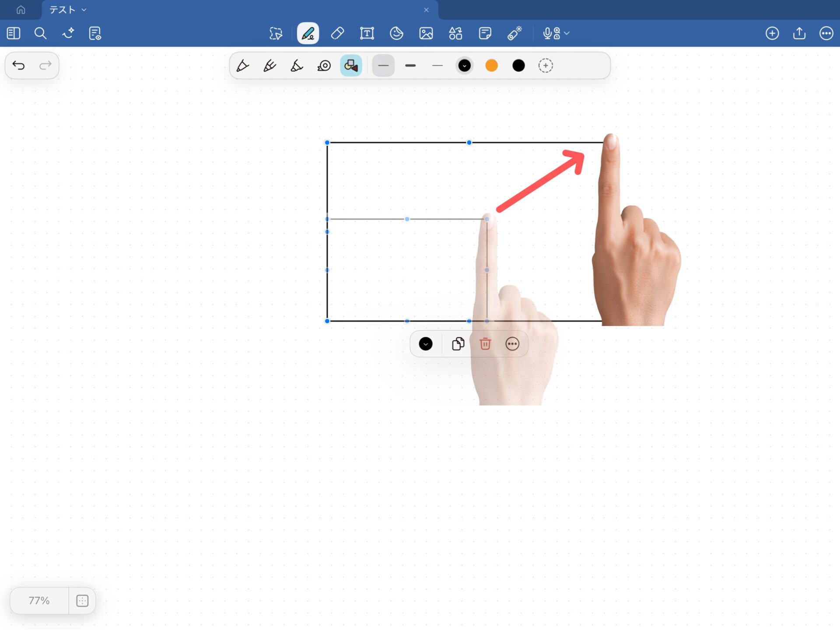Go to the Home tab
This screenshot has height=630, width=840.
pos(21,10)
